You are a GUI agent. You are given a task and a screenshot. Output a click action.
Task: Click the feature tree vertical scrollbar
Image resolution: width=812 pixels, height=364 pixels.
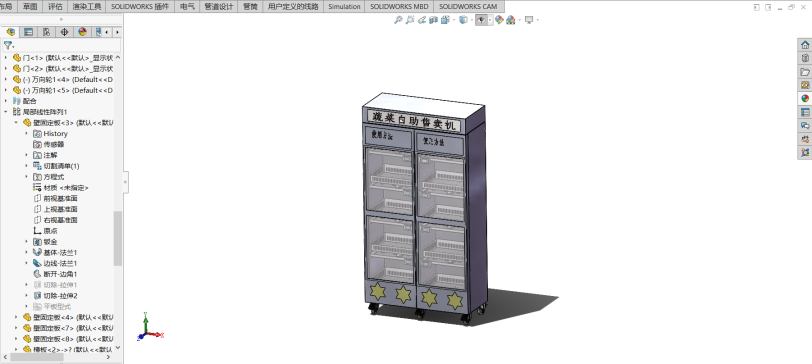pyautogui.click(x=118, y=238)
